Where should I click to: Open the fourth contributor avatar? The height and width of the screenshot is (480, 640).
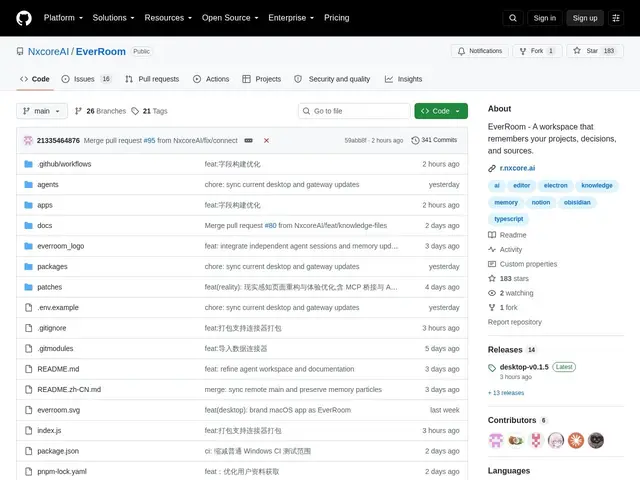pos(556,440)
